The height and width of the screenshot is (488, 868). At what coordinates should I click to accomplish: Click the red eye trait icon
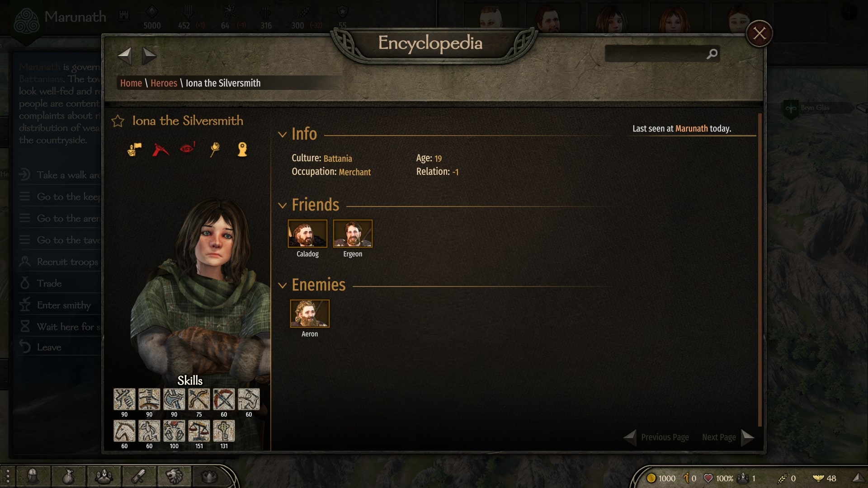pyautogui.click(x=187, y=148)
